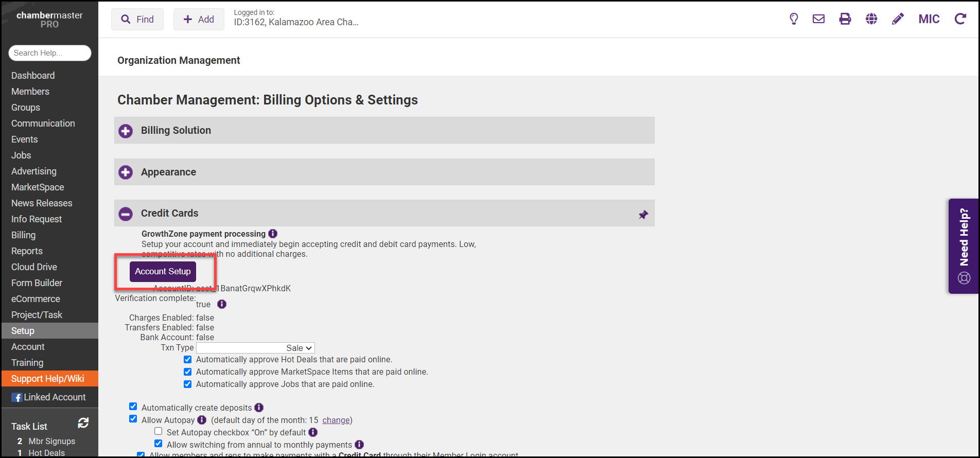Enable Set Autopay checkbox On by default
Screen dimensions: 980x458
[x=159, y=431]
